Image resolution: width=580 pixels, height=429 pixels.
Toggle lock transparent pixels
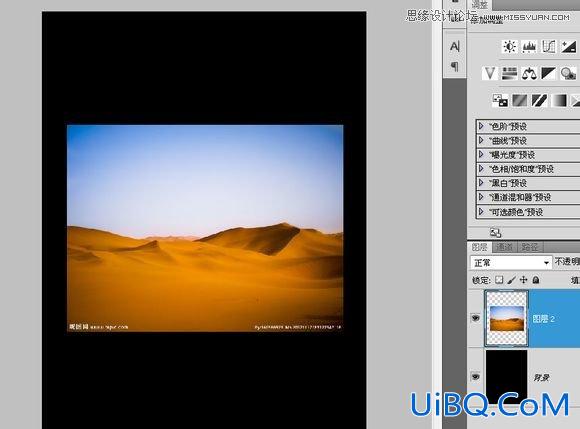click(499, 280)
